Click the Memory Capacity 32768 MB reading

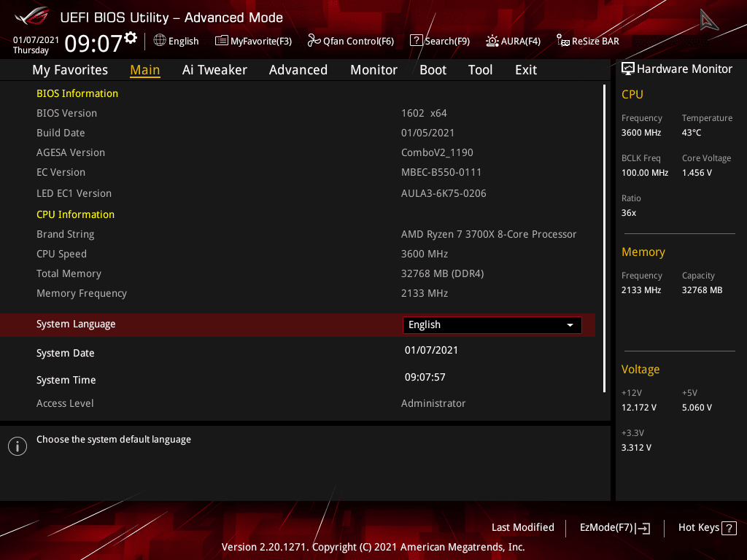click(x=703, y=290)
